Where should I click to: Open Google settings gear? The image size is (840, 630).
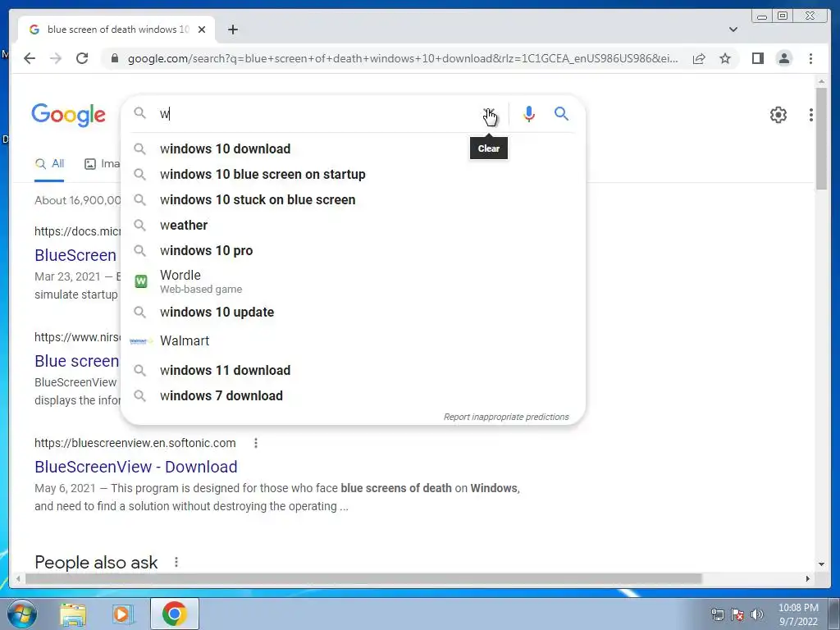pos(778,115)
